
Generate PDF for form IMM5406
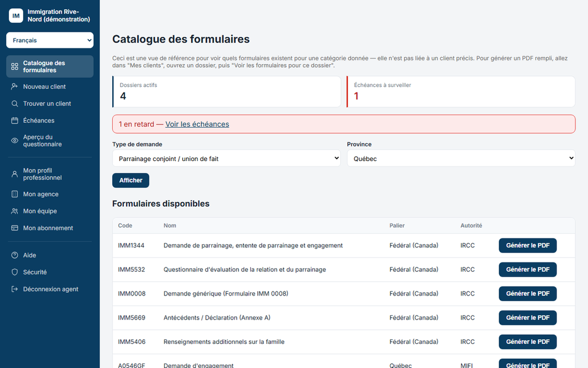[x=528, y=342]
